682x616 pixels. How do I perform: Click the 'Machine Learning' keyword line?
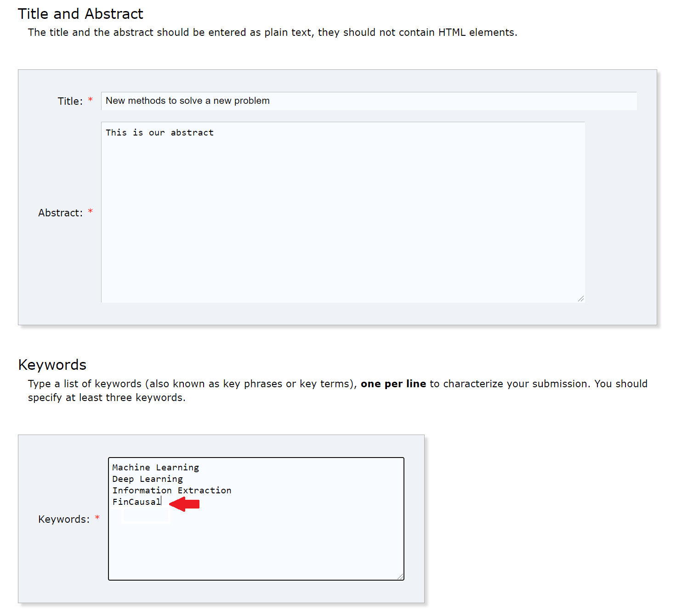pyautogui.click(x=155, y=468)
